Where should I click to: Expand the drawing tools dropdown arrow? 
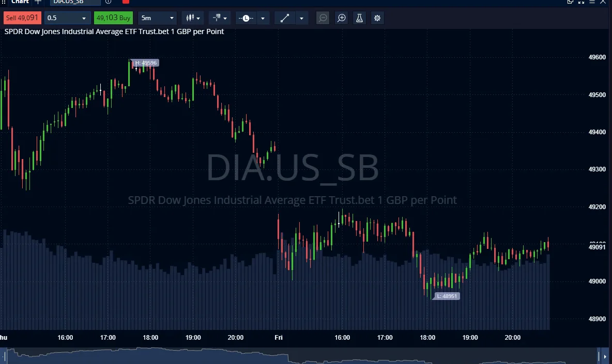click(x=301, y=18)
